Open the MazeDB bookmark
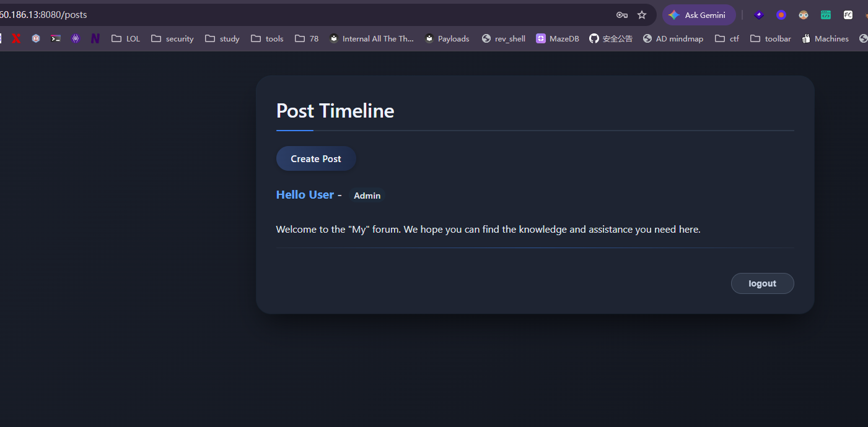The height and width of the screenshot is (427, 868). pos(558,38)
